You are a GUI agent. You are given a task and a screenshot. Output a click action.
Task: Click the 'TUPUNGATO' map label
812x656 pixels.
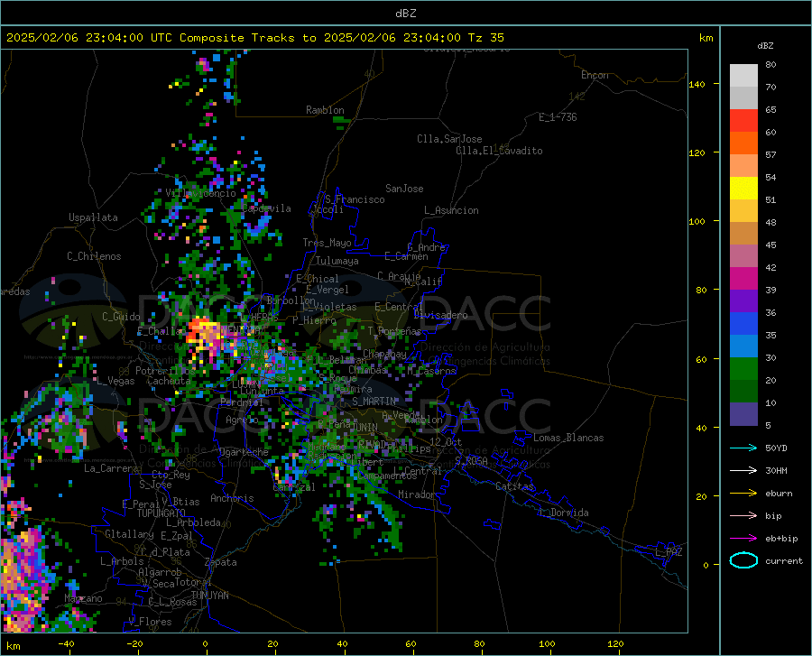click(x=161, y=513)
